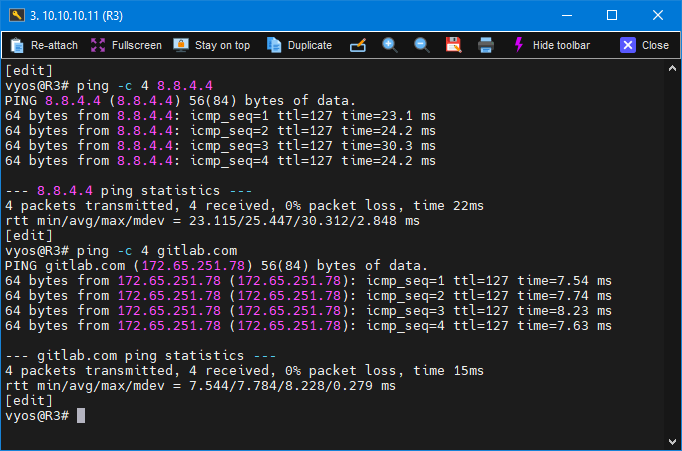This screenshot has width=682, height=451.
Task: Click the 'PING 8.8.4.4 (8.8.4.4)' header line
Action: tap(181, 101)
